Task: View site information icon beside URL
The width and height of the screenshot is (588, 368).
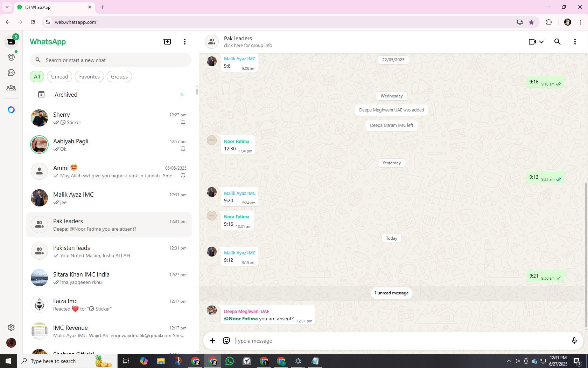Action: click(x=48, y=22)
